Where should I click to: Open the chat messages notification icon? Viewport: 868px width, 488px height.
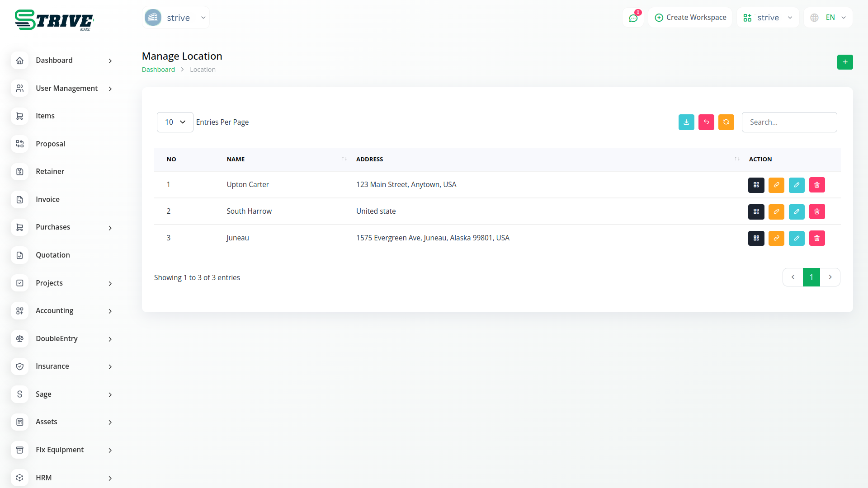coord(632,18)
